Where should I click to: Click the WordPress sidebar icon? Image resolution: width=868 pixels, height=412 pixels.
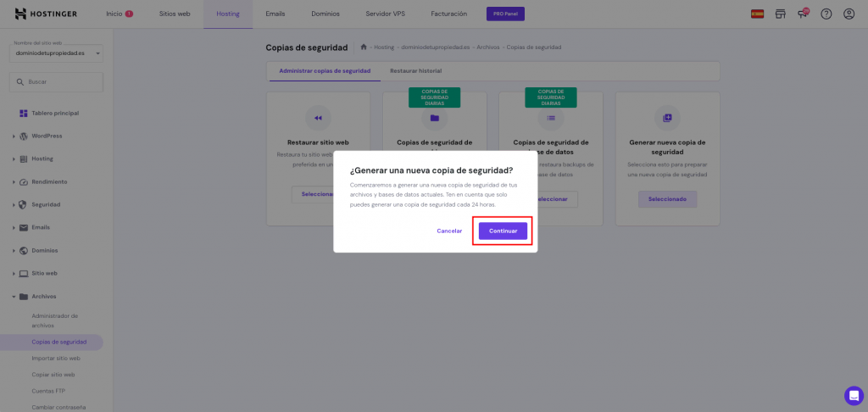23,136
